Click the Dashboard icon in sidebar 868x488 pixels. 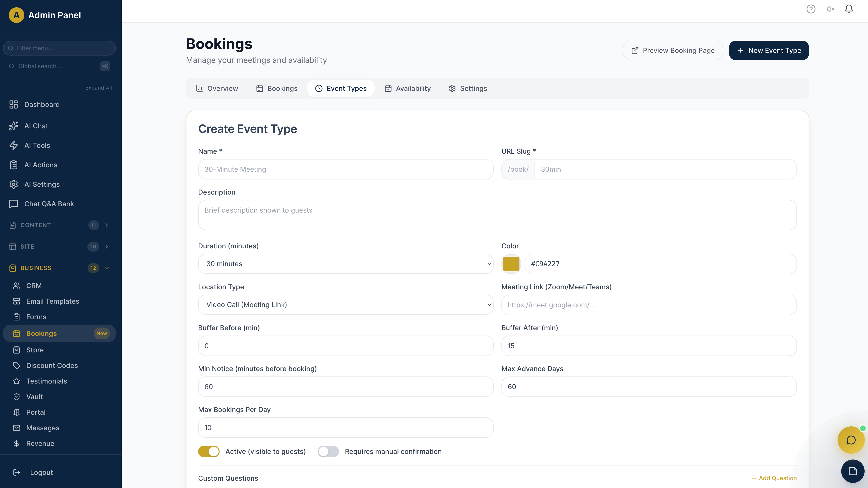click(x=13, y=104)
